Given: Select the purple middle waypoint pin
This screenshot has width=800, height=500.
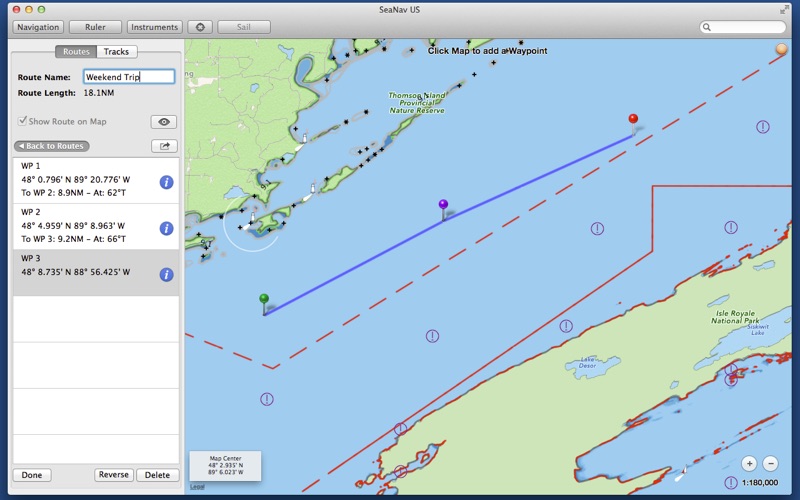Looking at the screenshot, I should pyautogui.click(x=443, y=205).
